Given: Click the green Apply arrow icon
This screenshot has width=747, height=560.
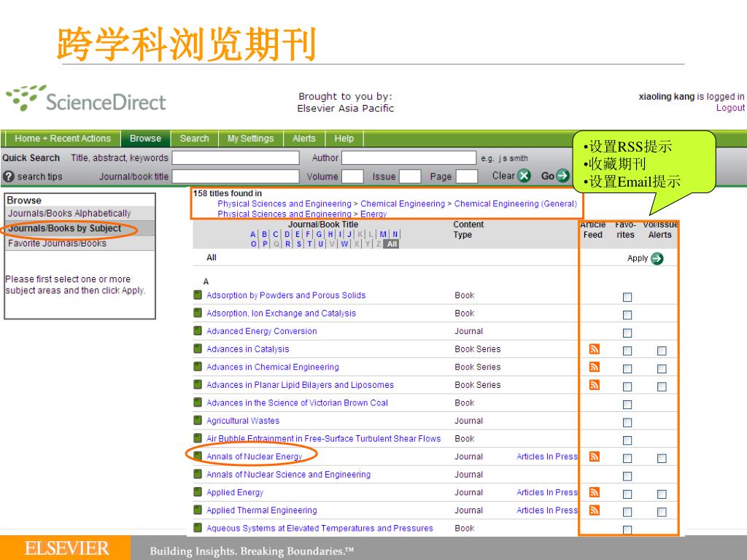Looking at the screenshot, I should (657, 259).
